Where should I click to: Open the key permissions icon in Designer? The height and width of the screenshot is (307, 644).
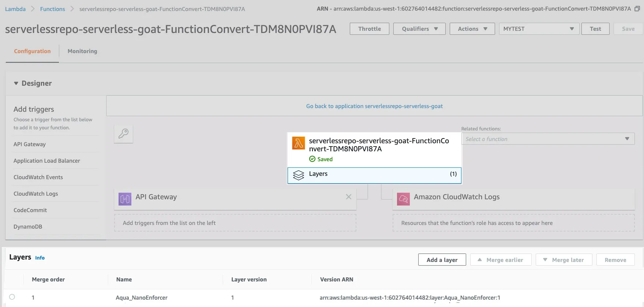coord(123,133)
